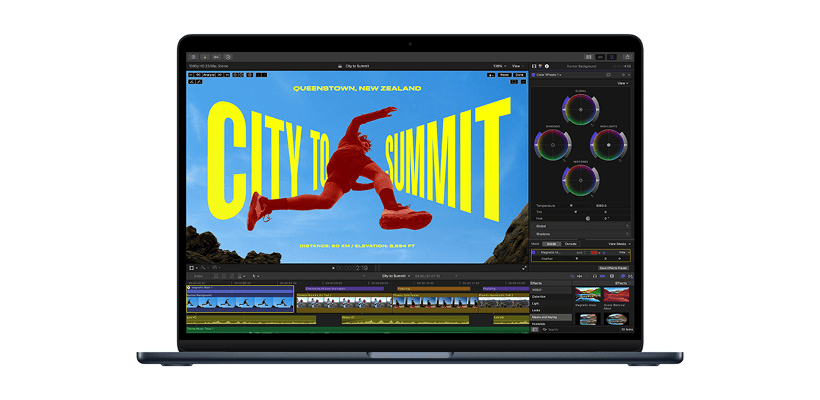Enable the Color Wheels effect checkbox
820x400 pixels.
pyautogui.click(x=535, y=75)
